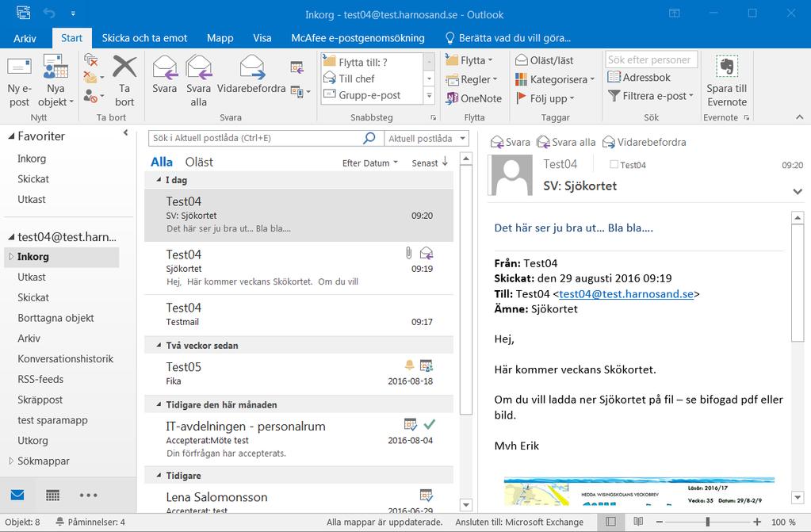
Task: Open the Borttagna objekt folder
Action: point(55,318)
